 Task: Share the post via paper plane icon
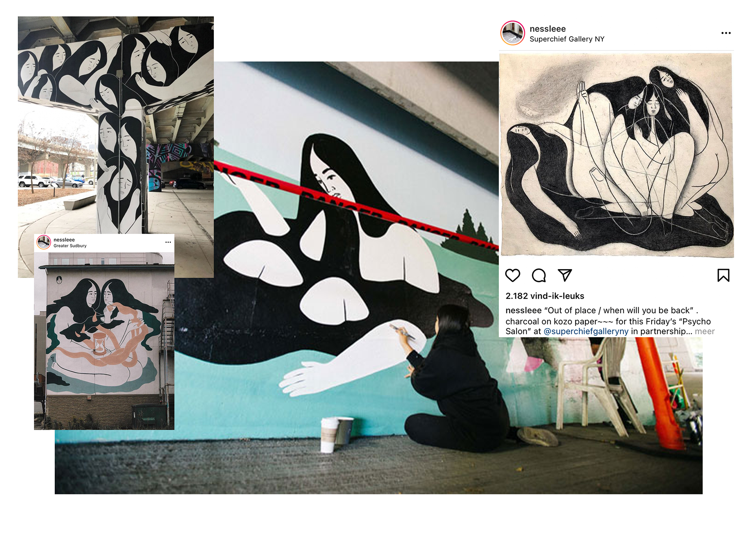pyautogui.click(x=565, y=275)
